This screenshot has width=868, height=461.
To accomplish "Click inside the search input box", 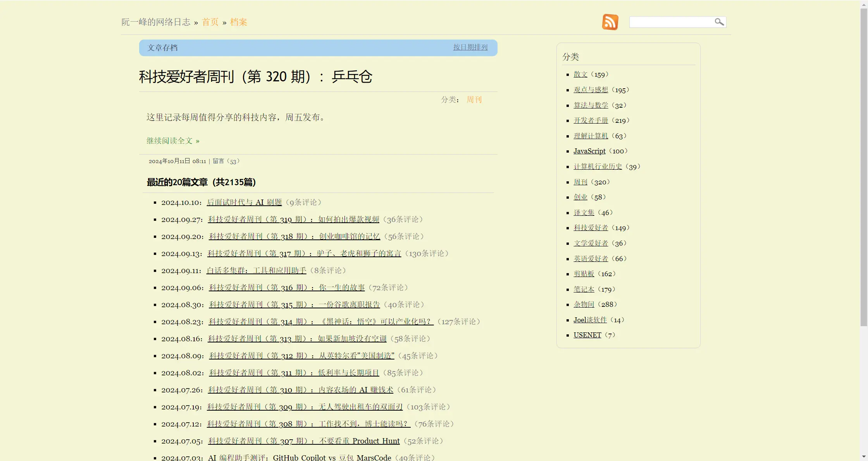I will point(674,22).
